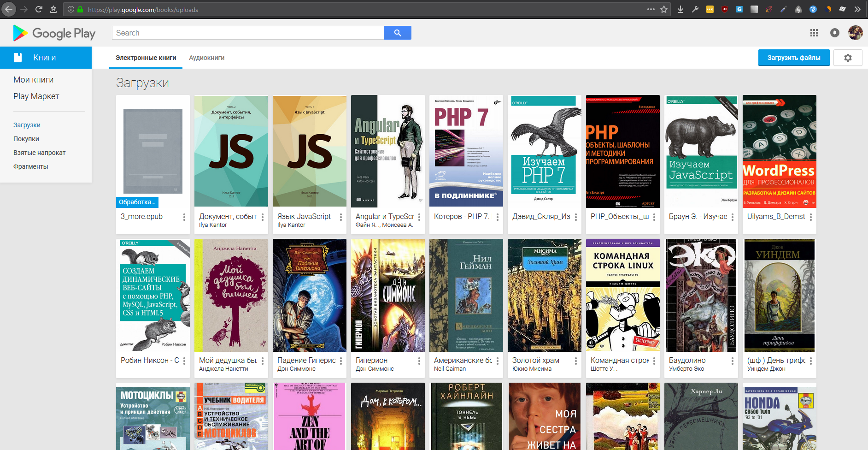Reload the page in the browser
The height and width of the screenshot is (450, 868).
click(39, 9)
